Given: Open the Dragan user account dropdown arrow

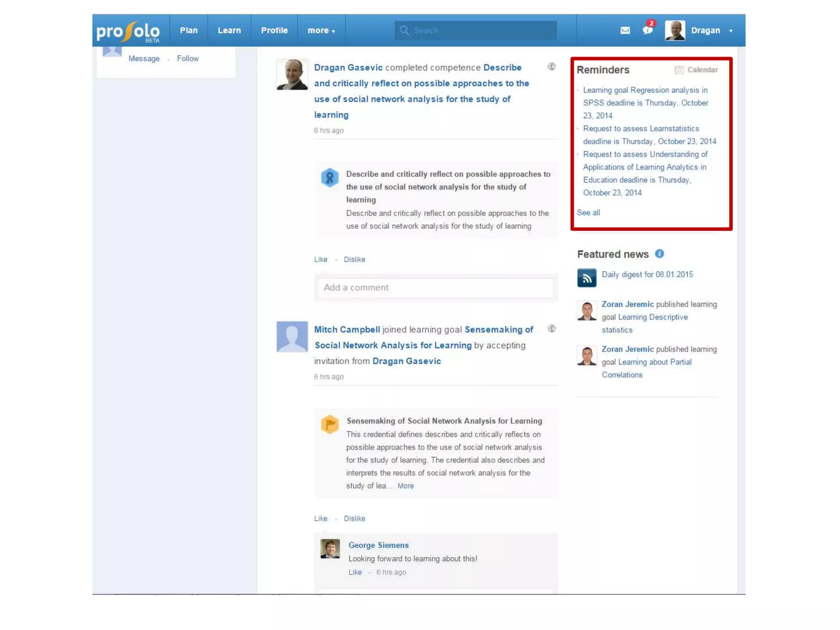Looking at the screenshot, I should pyautogui.click(x=731, y=31).
